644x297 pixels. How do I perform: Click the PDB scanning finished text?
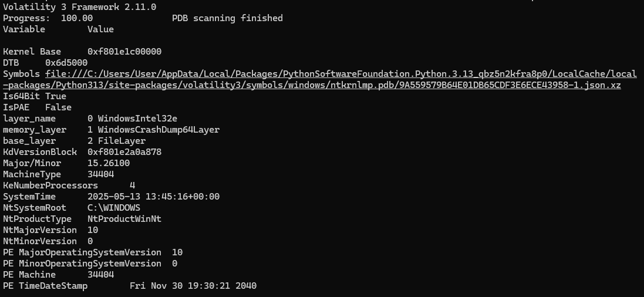[x=227, y=18]
